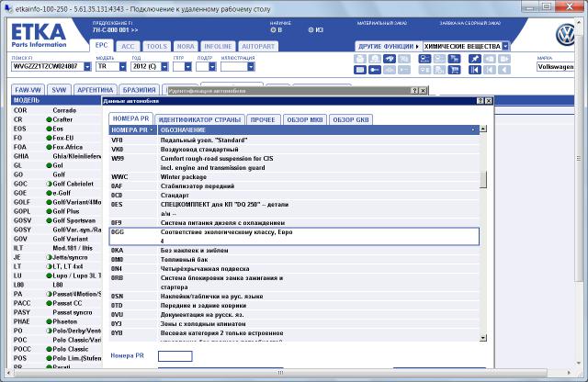Select the W99 Comfort rough-road suspension row
588x382 pixels.
pyautogui.click(x=294, y=163)
